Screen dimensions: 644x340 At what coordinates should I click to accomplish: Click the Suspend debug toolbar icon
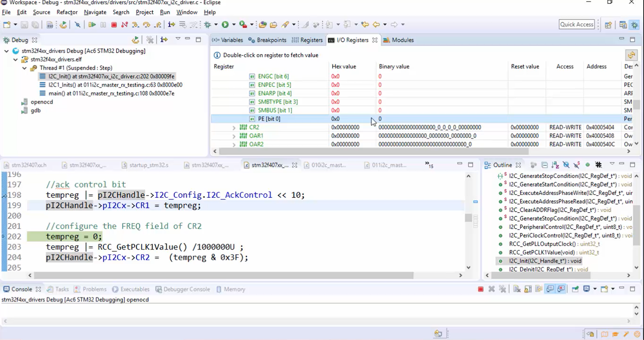103,25
